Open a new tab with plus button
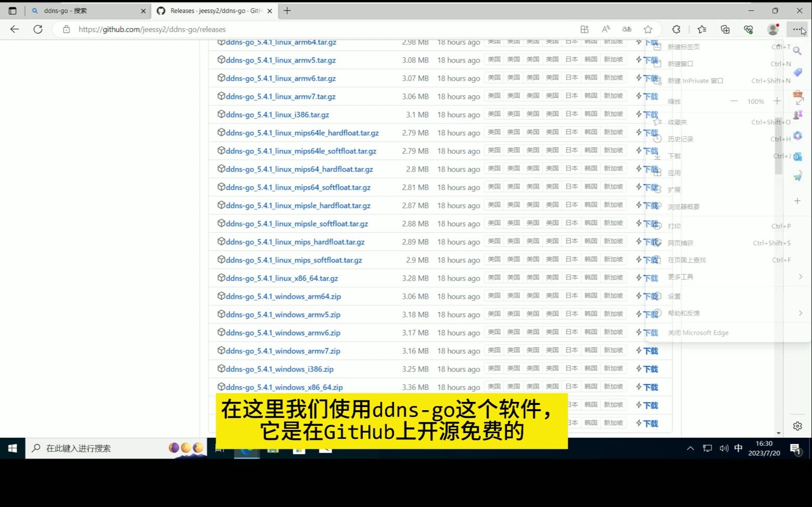The image size is (812, 507). point(287,10)
